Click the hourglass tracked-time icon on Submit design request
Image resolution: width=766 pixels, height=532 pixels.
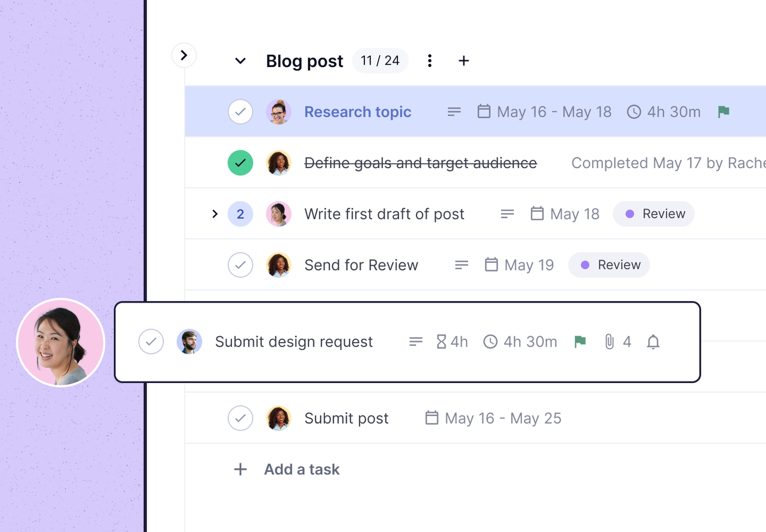tap(440, 341)
